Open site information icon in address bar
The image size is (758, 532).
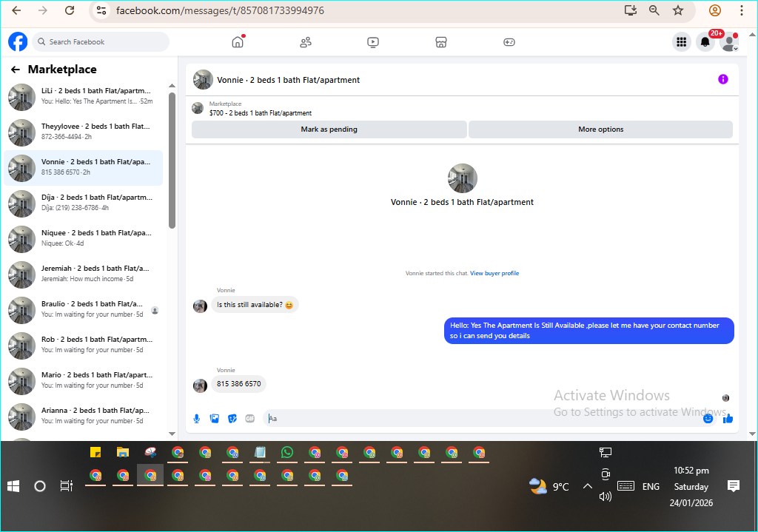tap(101, 10)
